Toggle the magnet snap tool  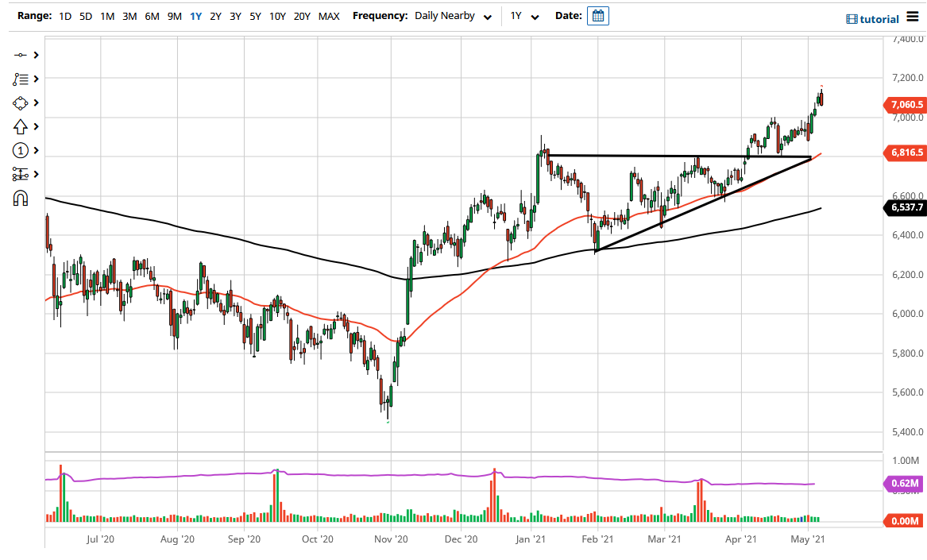(x=21, y=197)
